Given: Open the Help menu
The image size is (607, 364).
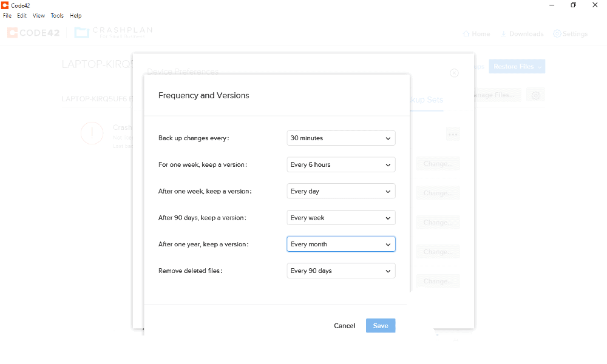Looking at the screenshot, I should 75,16.
